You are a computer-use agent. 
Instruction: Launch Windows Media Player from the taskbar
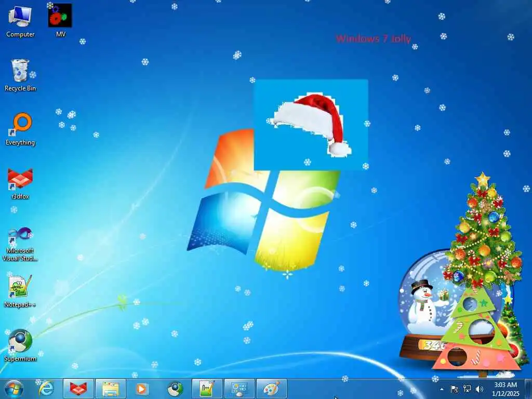[x=142, y=389]
